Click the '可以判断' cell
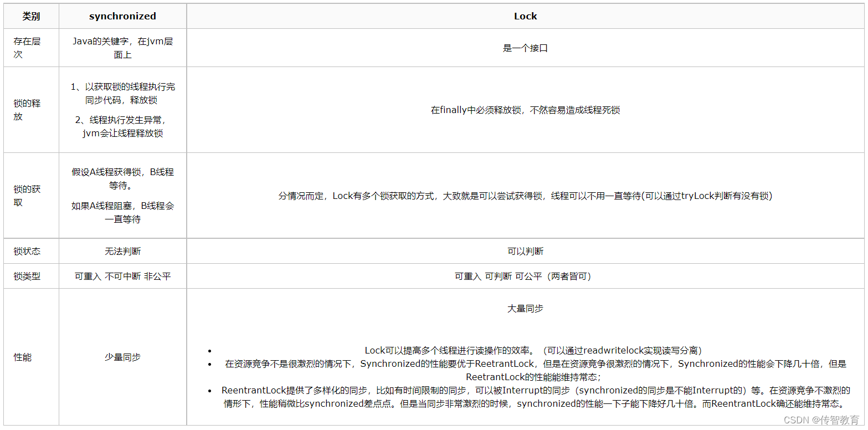The width and height of the screenshot is (868, 430). (x=525, y=252)
